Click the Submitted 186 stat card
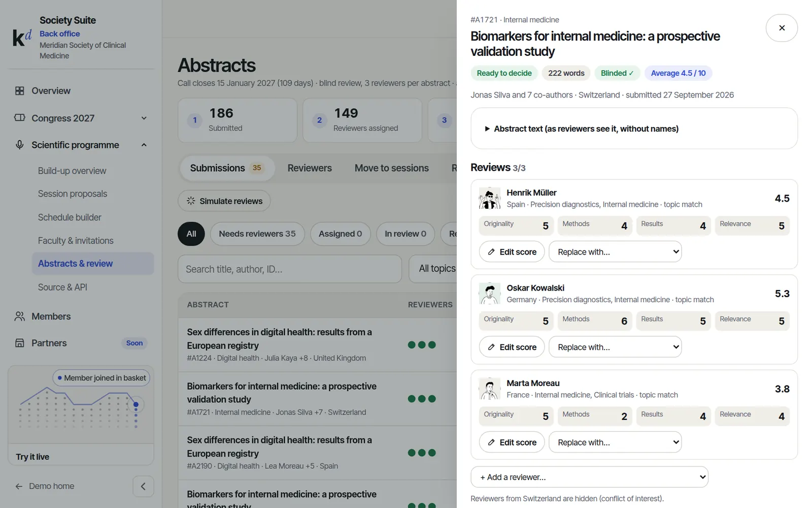The height and width of the screenshot is (508, 812). point(238,120)
